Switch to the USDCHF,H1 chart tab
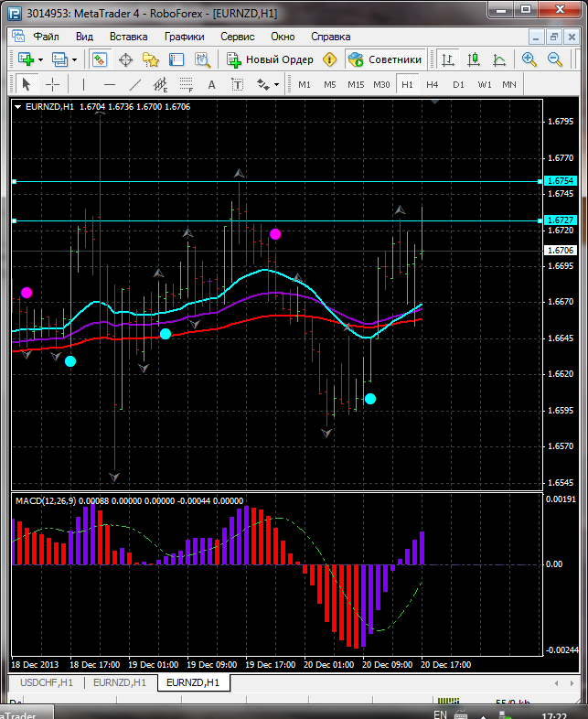This screenshot has width=588, height=719. point(46,682)
